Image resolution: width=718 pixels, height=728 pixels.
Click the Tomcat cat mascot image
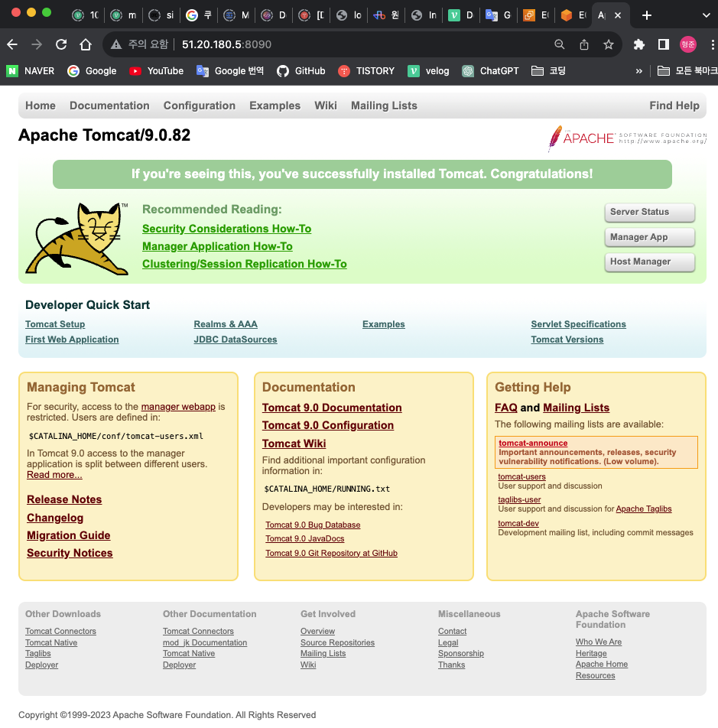coord(76,239)
